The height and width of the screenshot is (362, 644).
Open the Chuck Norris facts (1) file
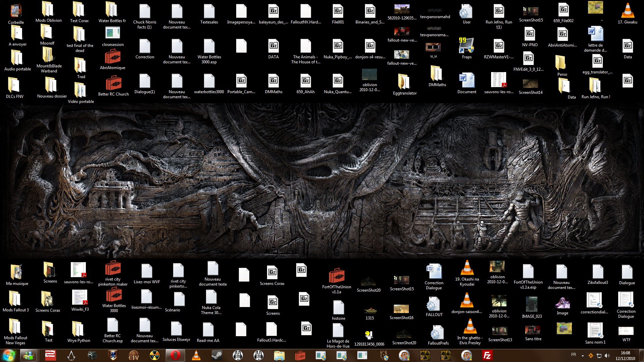tap(145, 17)
